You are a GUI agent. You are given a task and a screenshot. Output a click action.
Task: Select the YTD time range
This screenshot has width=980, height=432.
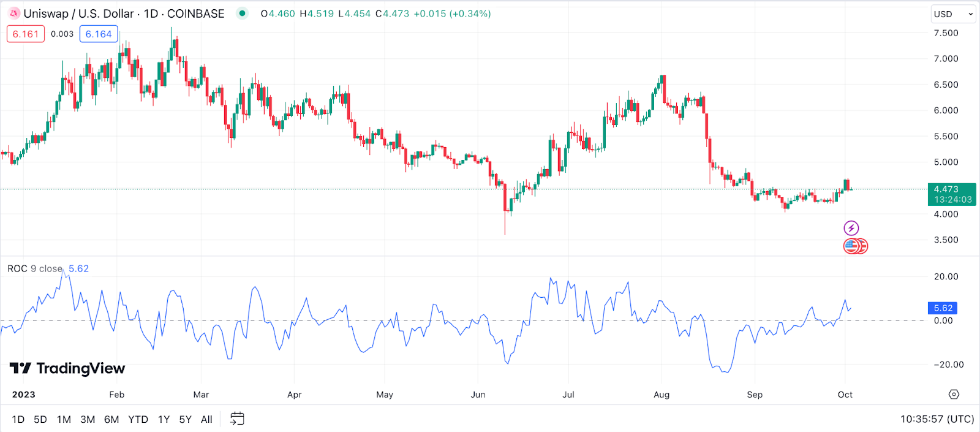138,420
